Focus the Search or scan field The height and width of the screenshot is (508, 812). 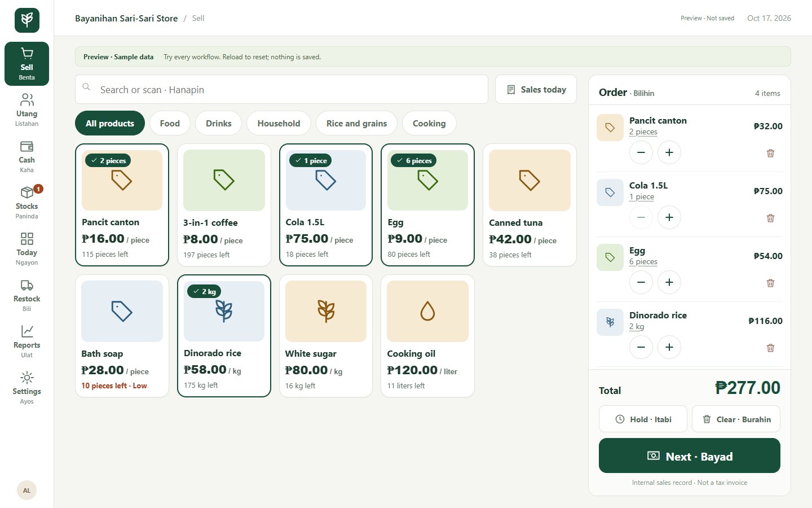tap(281, 89)
